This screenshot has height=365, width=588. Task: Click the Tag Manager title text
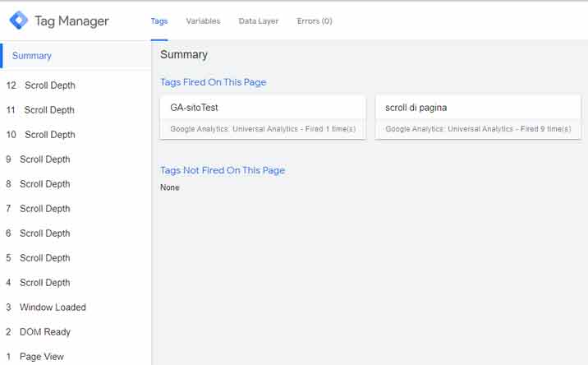pyautogui.click(x=71, y=21)
